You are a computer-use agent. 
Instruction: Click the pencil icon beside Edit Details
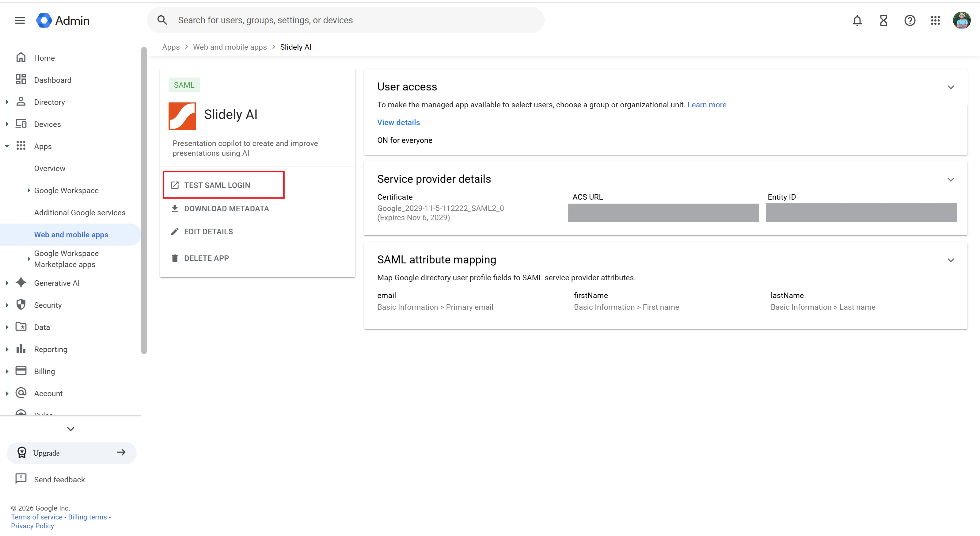click(175, 232)
